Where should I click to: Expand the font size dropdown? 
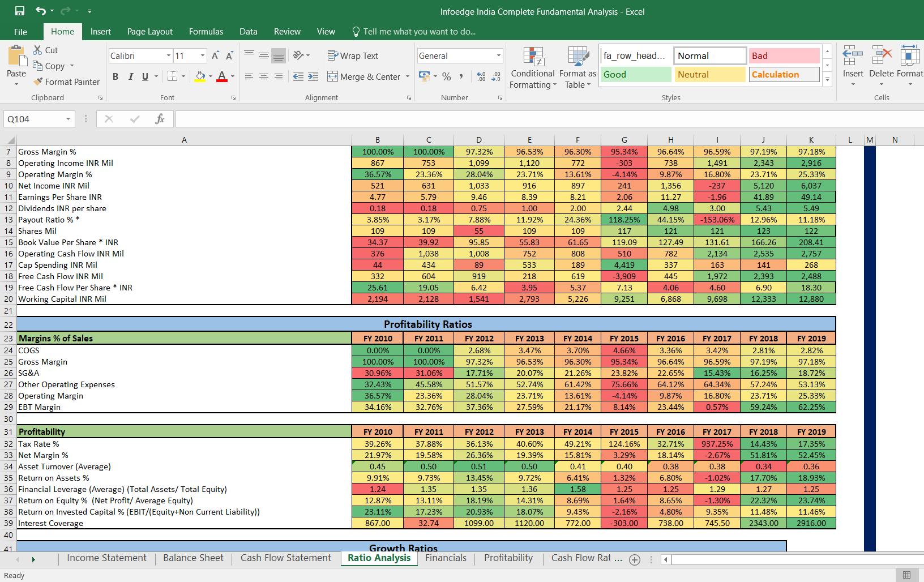(x=203, y=55)
